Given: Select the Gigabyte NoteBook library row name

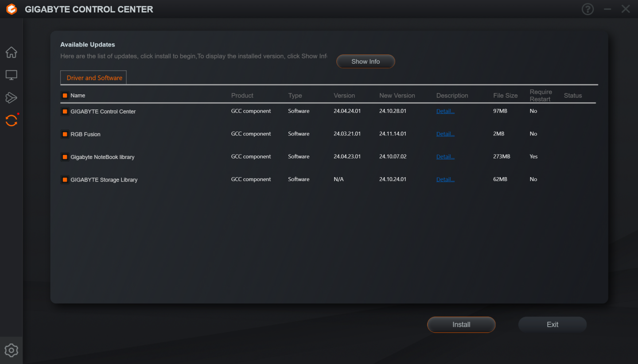Looking at the screenshot, I should click(x=102, y=157).
